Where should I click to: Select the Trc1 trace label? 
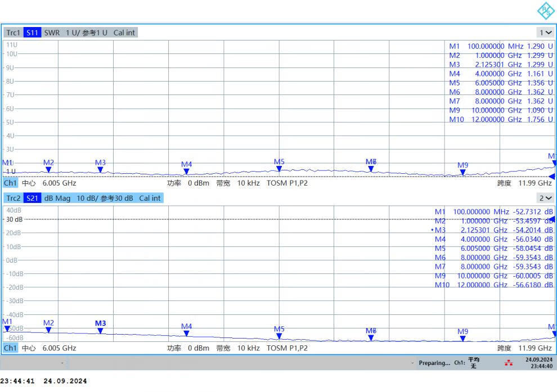click(x=13, y=33)
